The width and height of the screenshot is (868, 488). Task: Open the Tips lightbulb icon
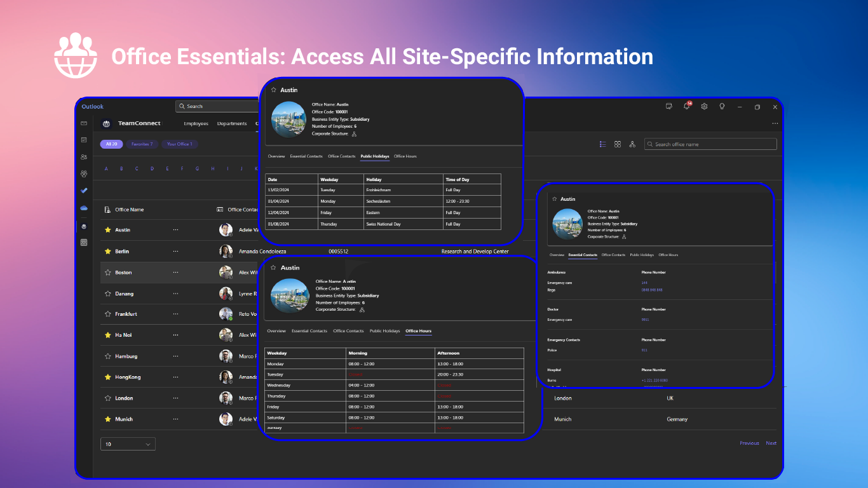pyautogui.click(x=722, y=106)
